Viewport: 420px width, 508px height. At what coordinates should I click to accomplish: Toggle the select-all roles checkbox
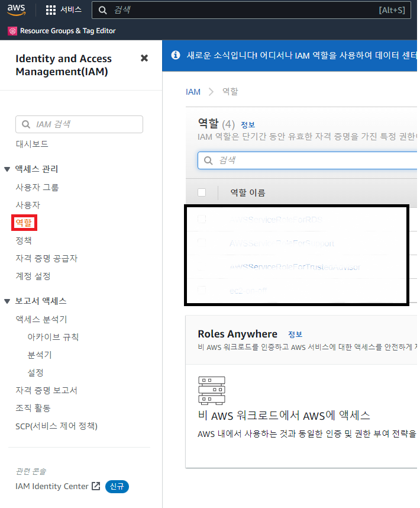click(x=202, y=192)
